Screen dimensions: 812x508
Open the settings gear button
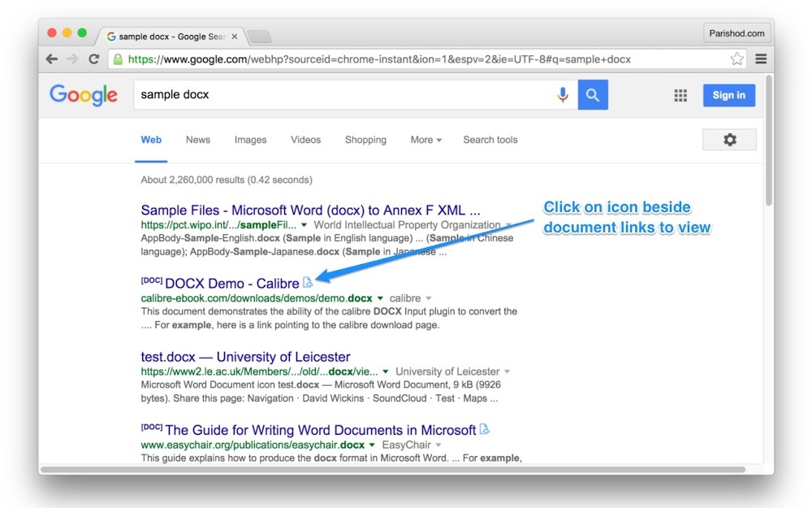pos(729,140)
